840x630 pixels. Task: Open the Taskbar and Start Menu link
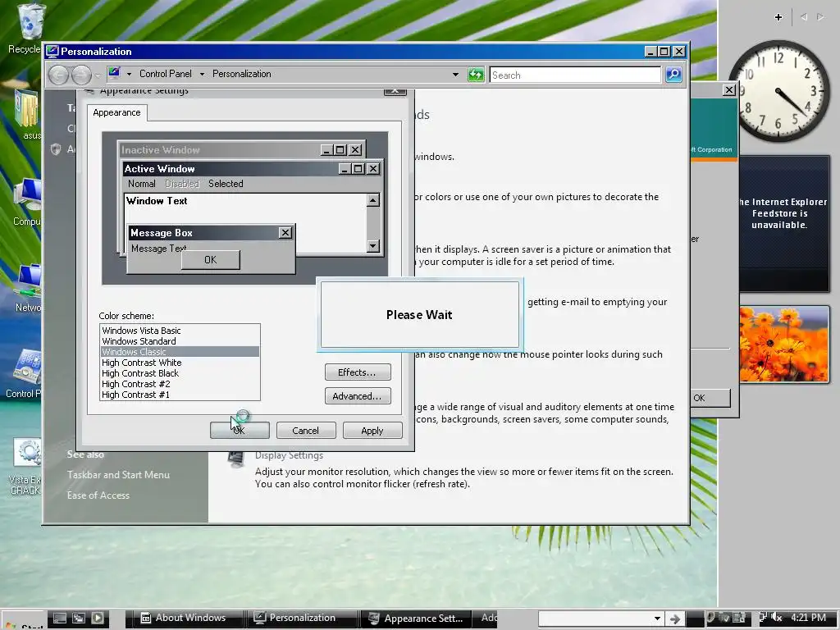(118, 475)
